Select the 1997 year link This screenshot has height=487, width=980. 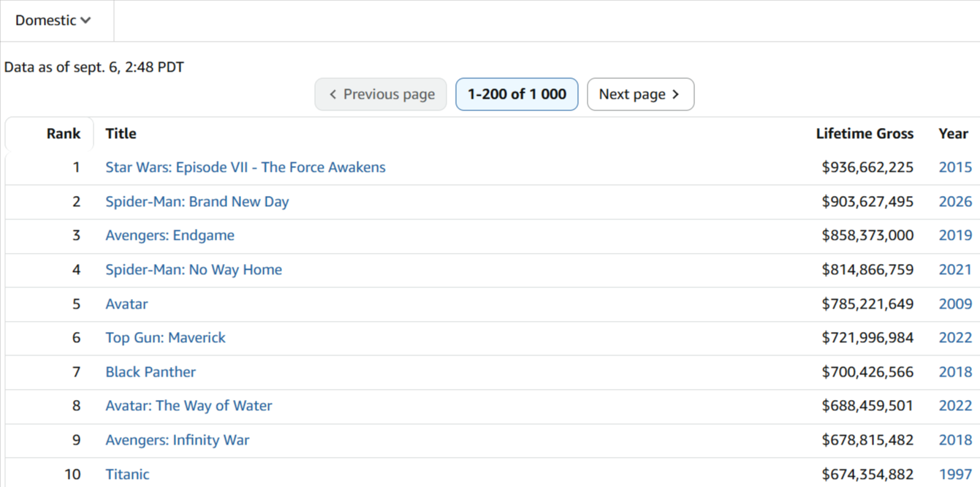[955, 475]
